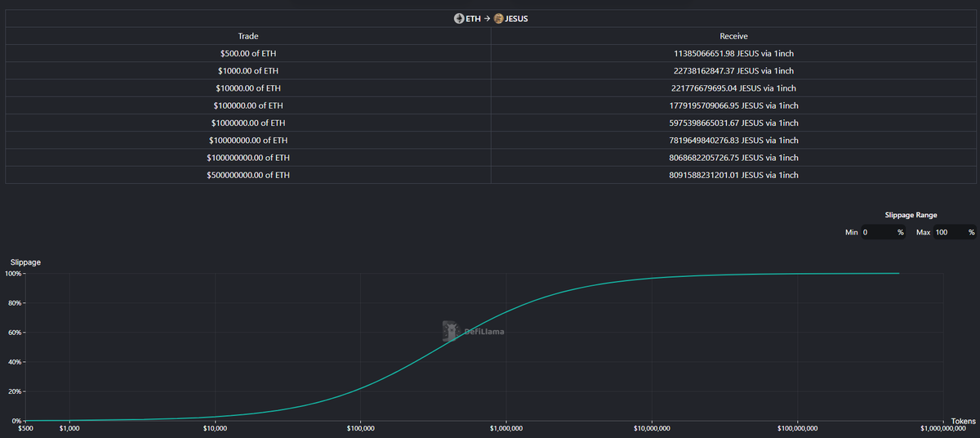Click 8068682205726.75 JESUS via 1inch value
This screenshot has height=438, width=980.
[733, 158]
